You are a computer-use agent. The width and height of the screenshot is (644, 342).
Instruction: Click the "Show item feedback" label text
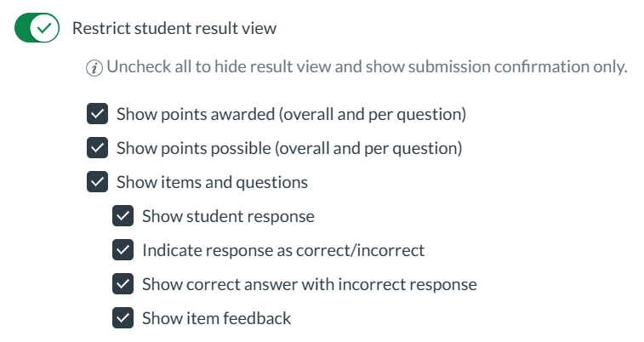point(216,318)
